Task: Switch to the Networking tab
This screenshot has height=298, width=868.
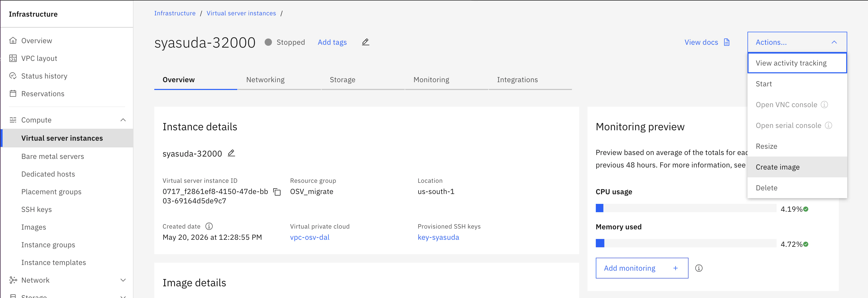Action: pyautogui.click(x=279, y=80)
